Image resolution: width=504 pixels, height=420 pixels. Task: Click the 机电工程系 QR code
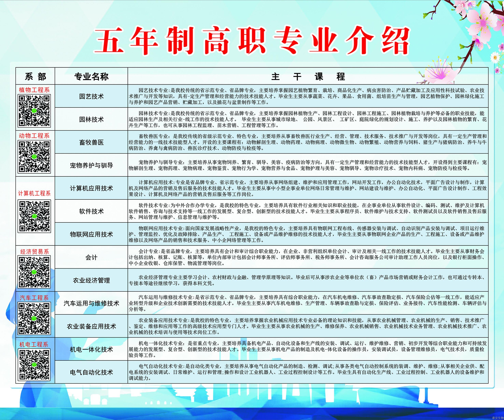[x=34, y=365]
